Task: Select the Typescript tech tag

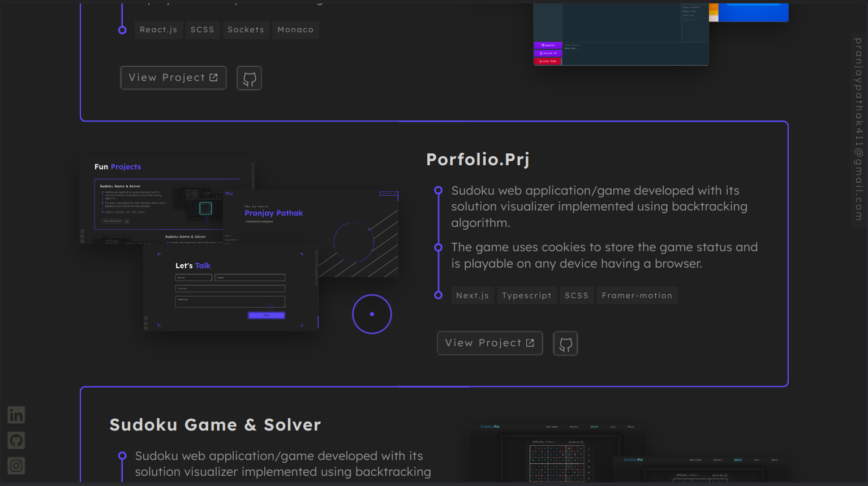Action: 526,295
